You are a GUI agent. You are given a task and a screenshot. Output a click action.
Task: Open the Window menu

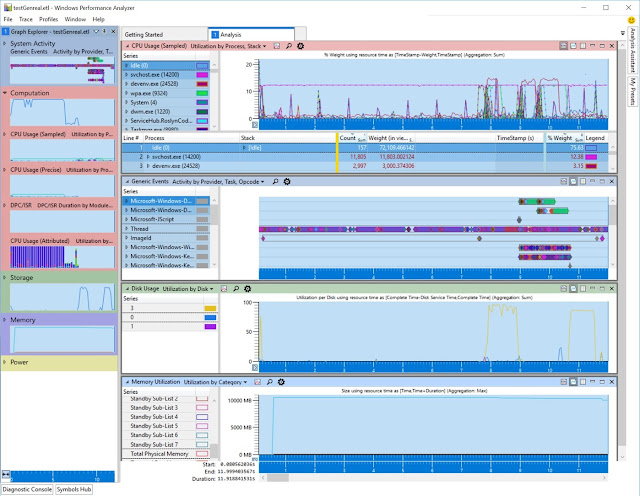75,19
